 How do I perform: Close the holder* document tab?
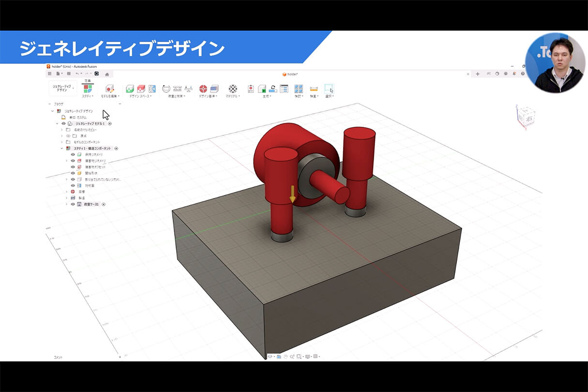click(x=468, y=74)
